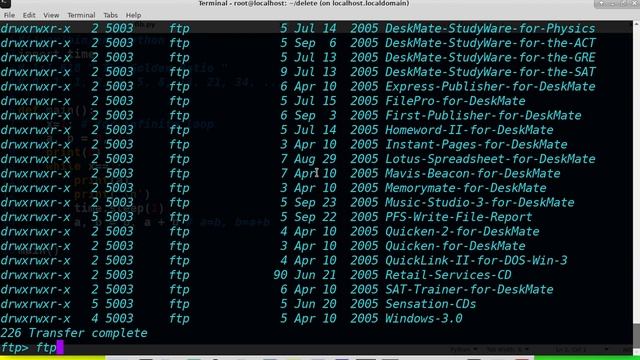The height and width of the screenshot is (360, 640).
Task: Click the date 'Sep 23' on Music-Studio-3 row
Action: pyautogui.click(x=315, y=202)
